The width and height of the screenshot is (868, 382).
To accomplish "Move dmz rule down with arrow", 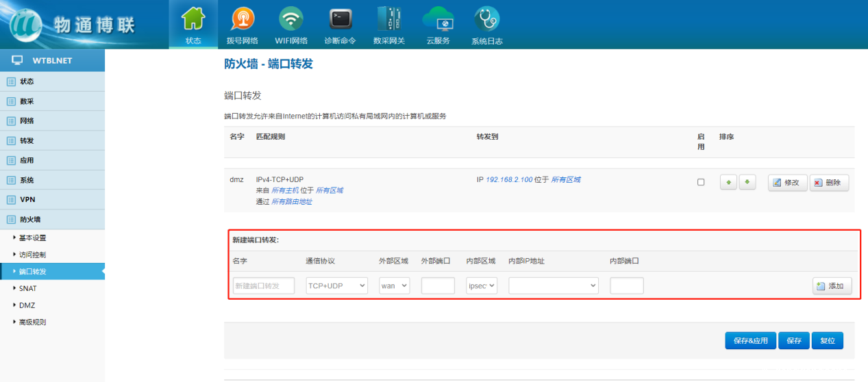I will (747, 183).
